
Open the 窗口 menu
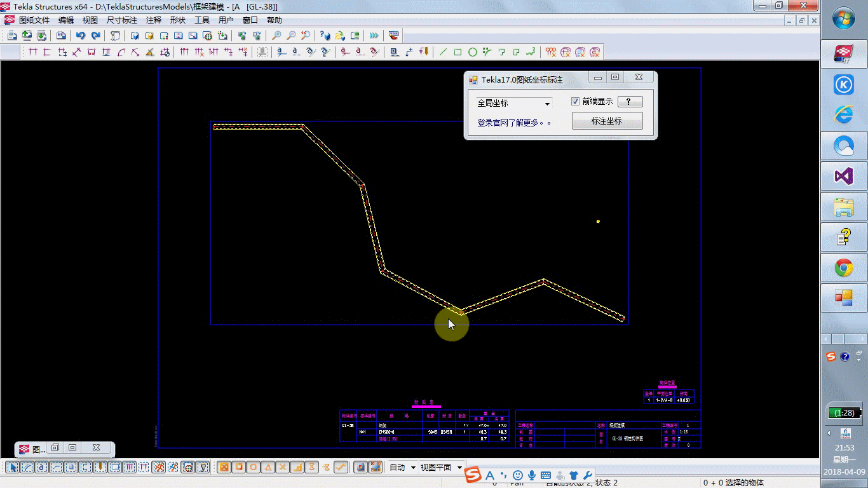(250, 20)
